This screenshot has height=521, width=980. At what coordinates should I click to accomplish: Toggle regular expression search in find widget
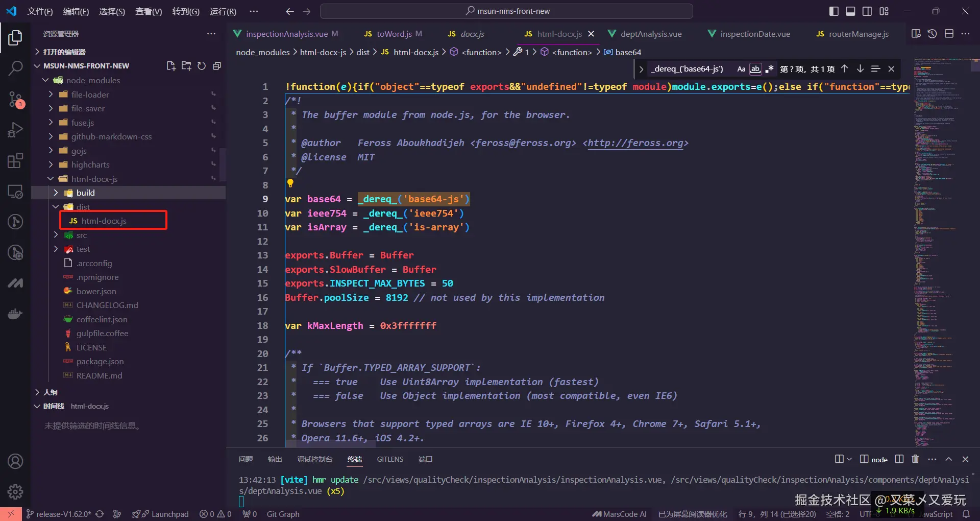(x=769, y=69)
